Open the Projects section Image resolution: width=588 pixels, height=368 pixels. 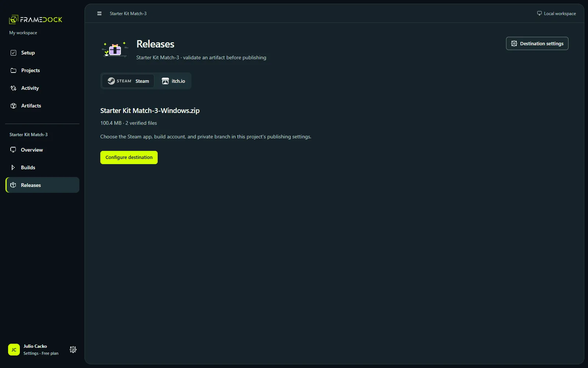point(42,70)
